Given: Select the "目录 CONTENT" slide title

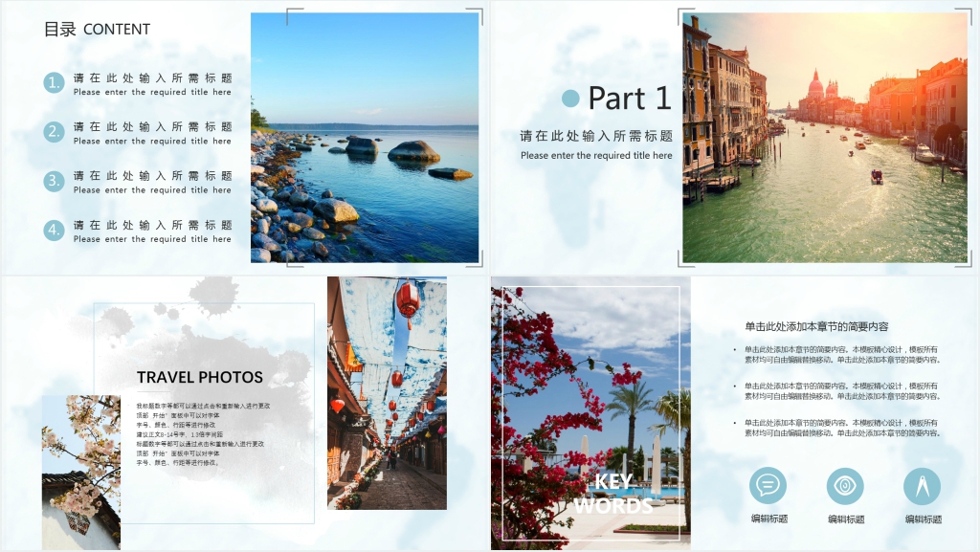Looking at the screenshot, I should click(97, 30).
